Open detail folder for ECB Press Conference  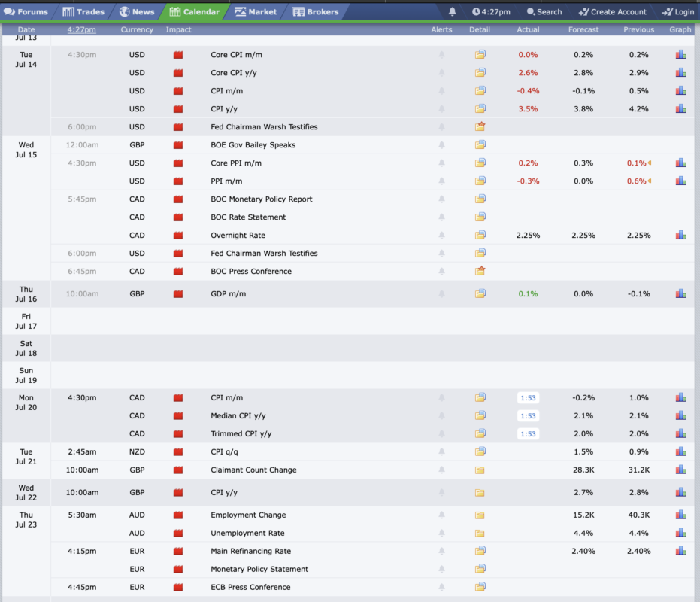480,587
